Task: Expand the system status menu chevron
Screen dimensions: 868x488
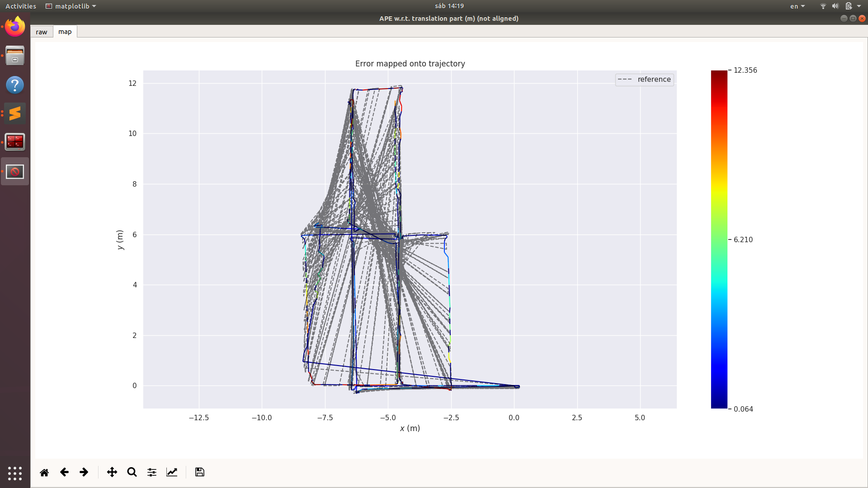Action: tap(858, 6)
